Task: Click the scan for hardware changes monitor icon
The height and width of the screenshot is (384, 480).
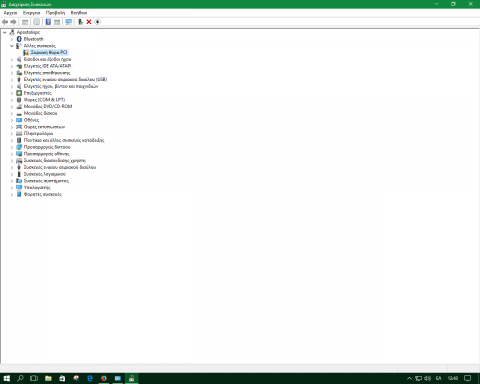Action: 69,22
